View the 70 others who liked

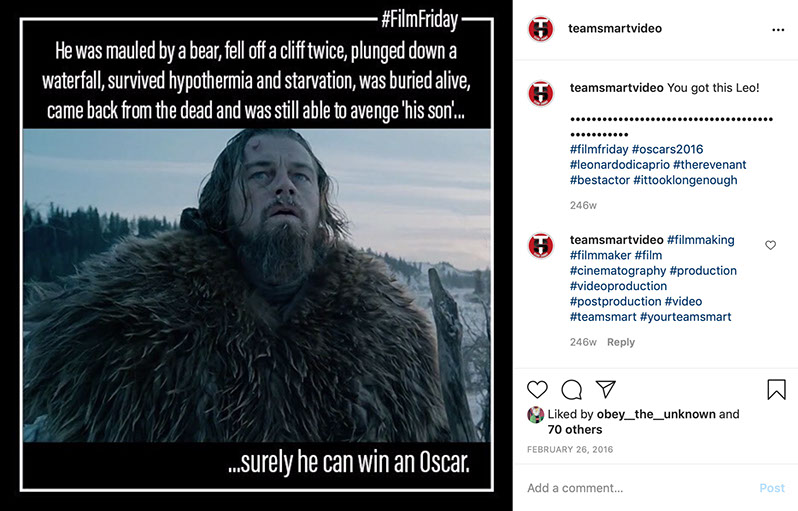tap(575, 430)
